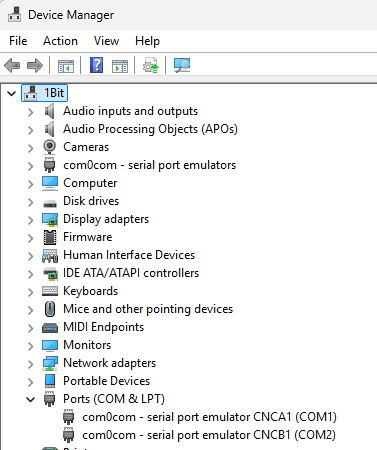Screen dimensions: 377x450
Task: Click the Mice and pointing devices icon
Action: tap(50, 309)
